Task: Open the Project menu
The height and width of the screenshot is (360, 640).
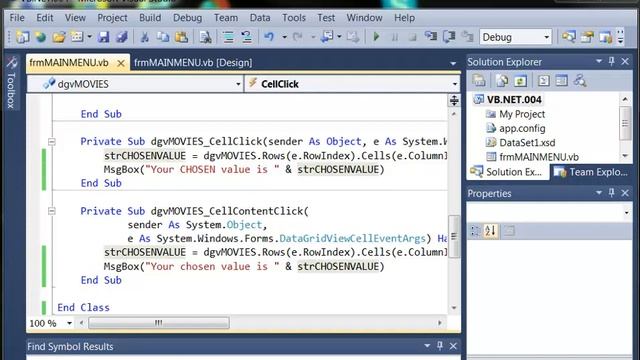Action: (x=112, y=18)
